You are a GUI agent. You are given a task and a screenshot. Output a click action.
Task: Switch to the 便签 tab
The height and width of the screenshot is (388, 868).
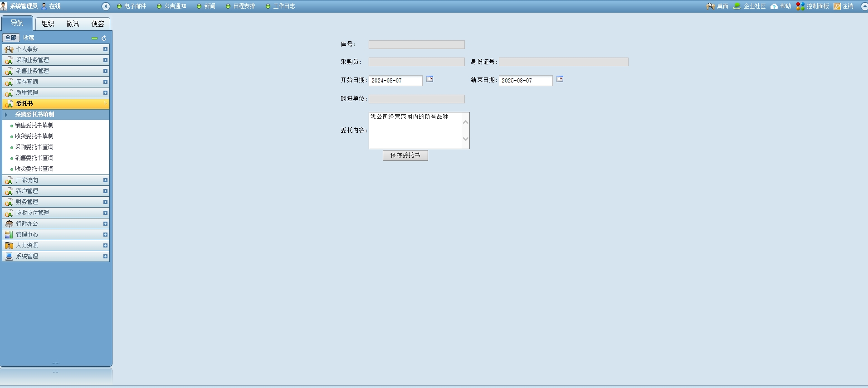tap(98, 24)
